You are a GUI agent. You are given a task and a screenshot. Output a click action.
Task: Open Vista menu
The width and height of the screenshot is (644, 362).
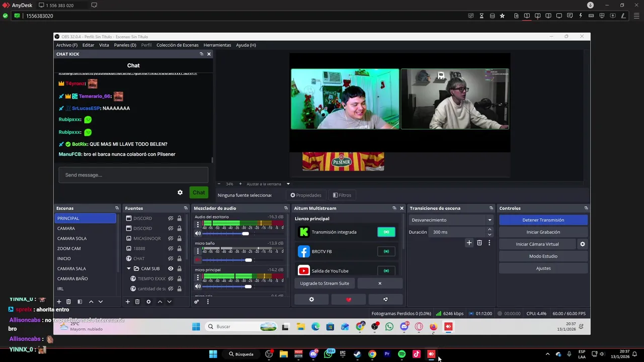click(104, 45)
